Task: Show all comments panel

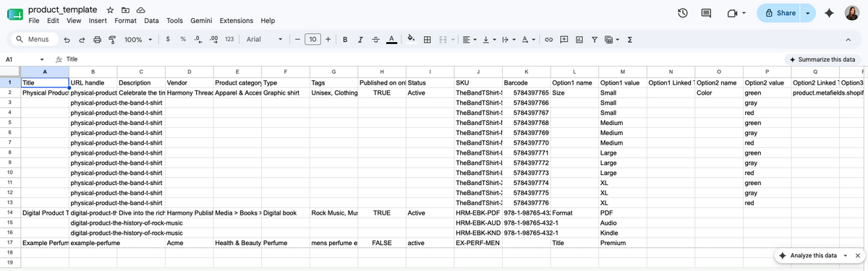Action: (x=707, y=14)
